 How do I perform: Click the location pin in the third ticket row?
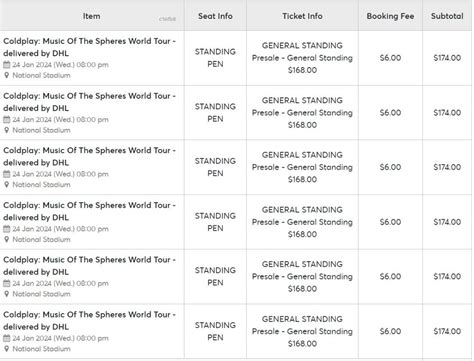[7, 185]
